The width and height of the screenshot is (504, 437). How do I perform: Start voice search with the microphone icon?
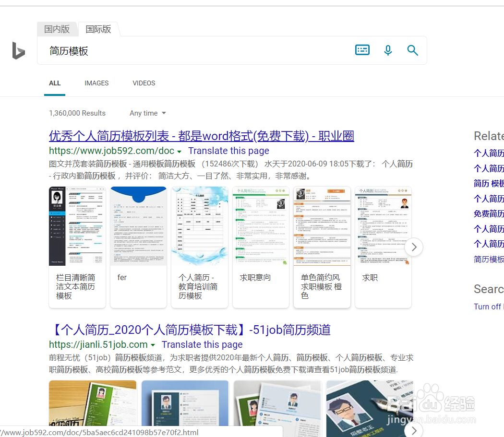click(x=388, y=50)
